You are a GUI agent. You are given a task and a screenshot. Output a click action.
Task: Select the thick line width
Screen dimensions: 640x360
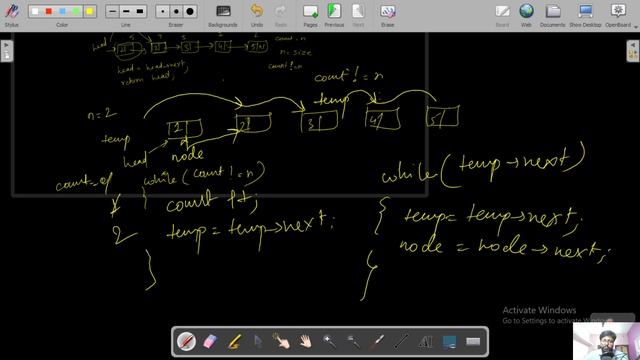pyautogui.click(x=140, y=11)
